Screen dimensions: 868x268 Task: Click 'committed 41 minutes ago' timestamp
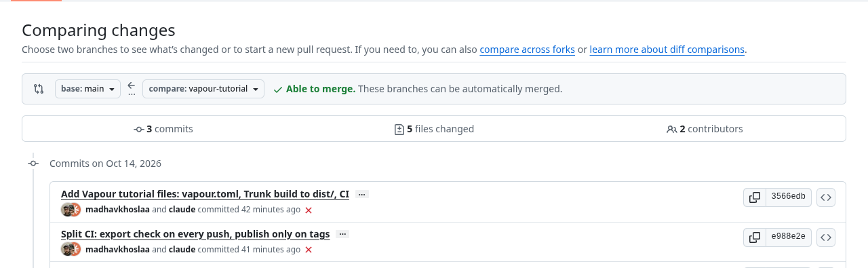pyautogui.click(x=249, y=250)
